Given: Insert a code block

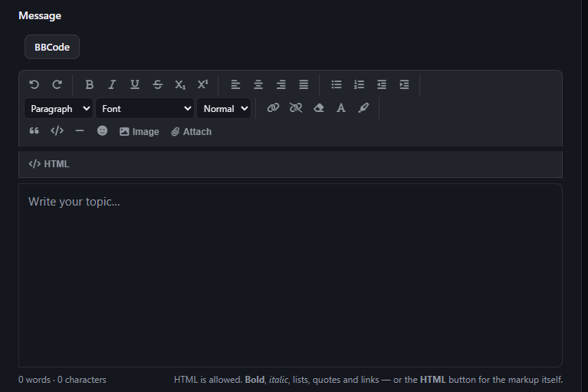Looking at the screenshot, I should (57, 131).
